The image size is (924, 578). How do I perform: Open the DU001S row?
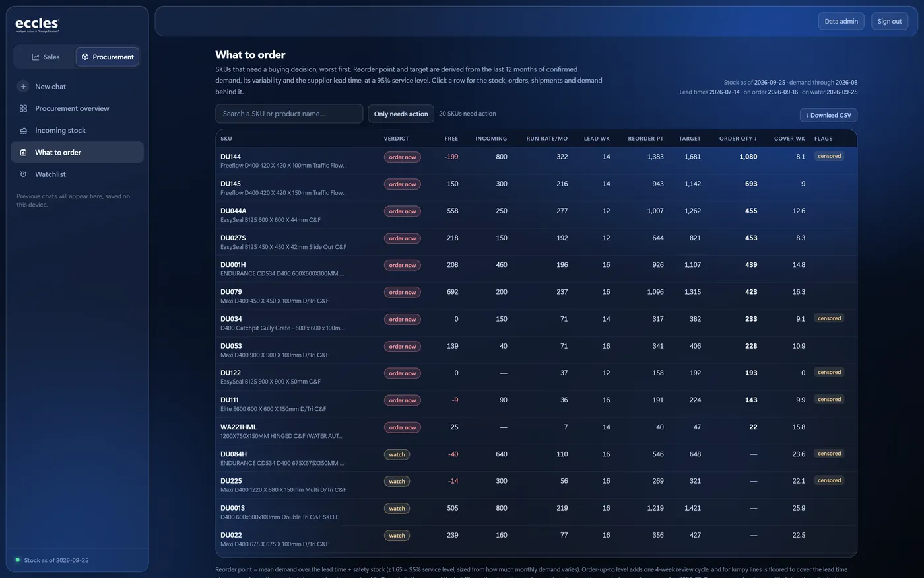[x=536, y=512]
